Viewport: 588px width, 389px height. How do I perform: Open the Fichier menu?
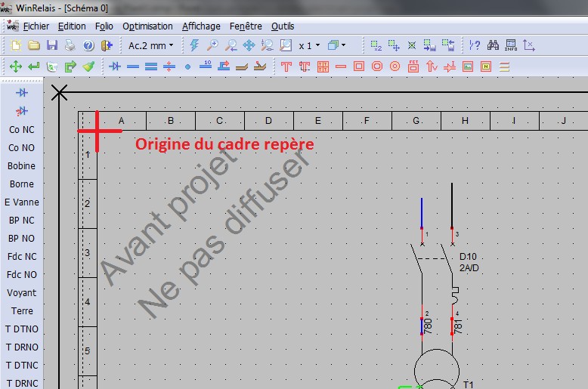click(36, 26)
